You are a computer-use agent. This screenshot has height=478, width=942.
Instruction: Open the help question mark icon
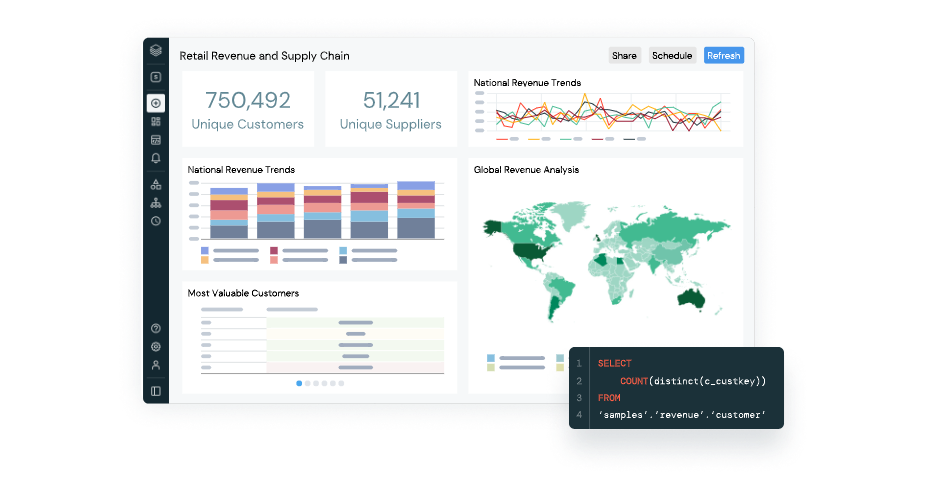click(155, 328)
